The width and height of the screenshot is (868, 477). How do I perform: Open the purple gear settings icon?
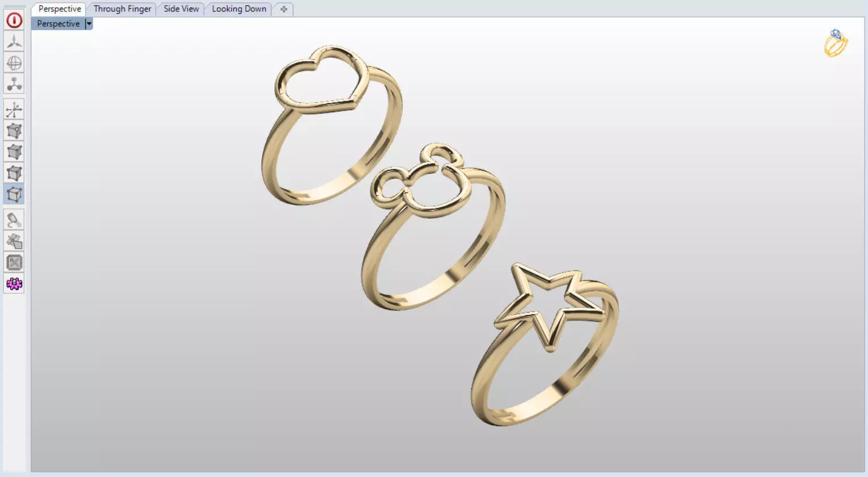(x=14, y=284)
